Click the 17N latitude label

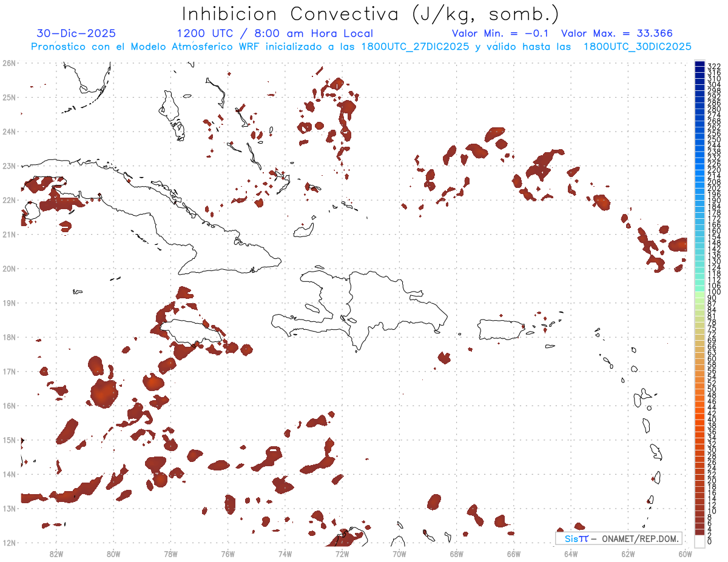coord(9,371)
